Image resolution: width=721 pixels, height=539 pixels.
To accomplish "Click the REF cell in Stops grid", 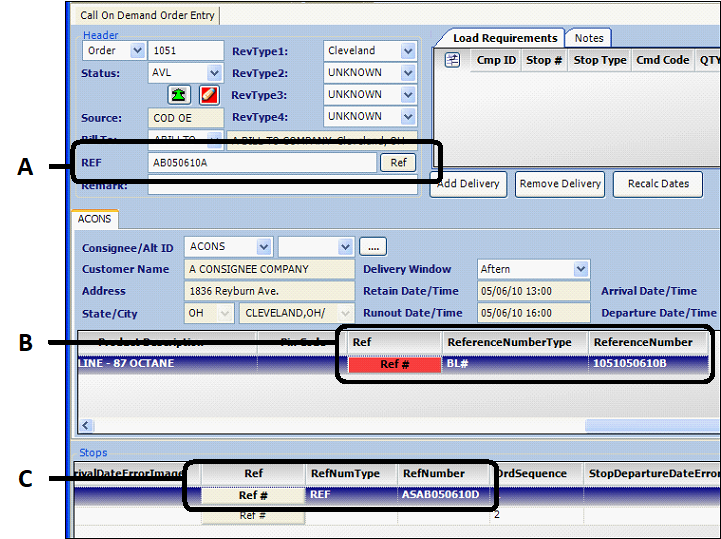I will pyautogui.click(x=351, y=495).
